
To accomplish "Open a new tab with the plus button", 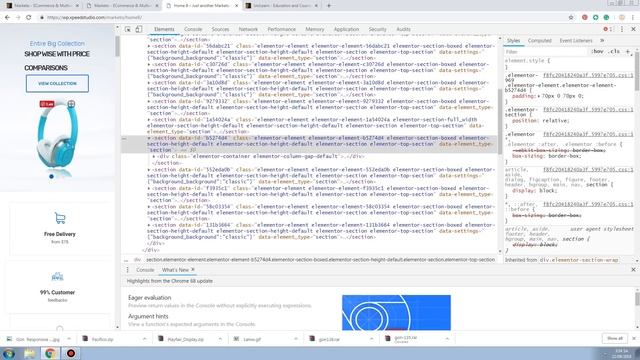I will (x=329, y=6).
